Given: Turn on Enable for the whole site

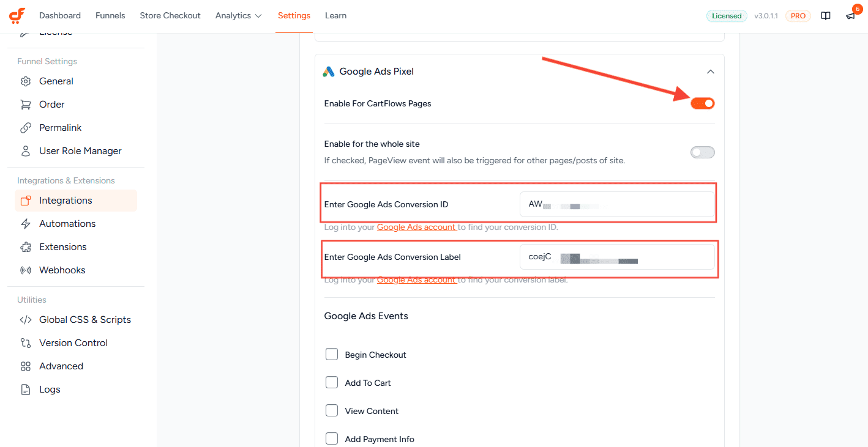Looking at the screenshot, I should click(x=703, y=152).
